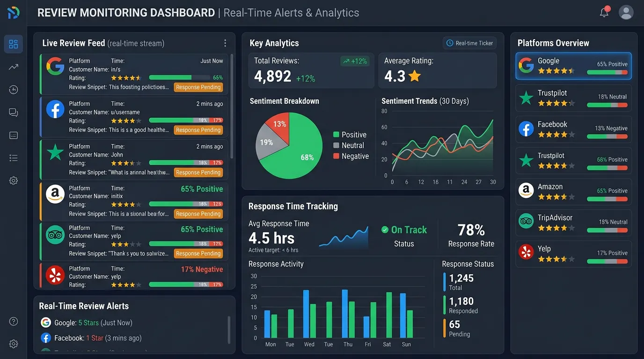Open the Live Review Feed kebab menu

tap(225, 43)
